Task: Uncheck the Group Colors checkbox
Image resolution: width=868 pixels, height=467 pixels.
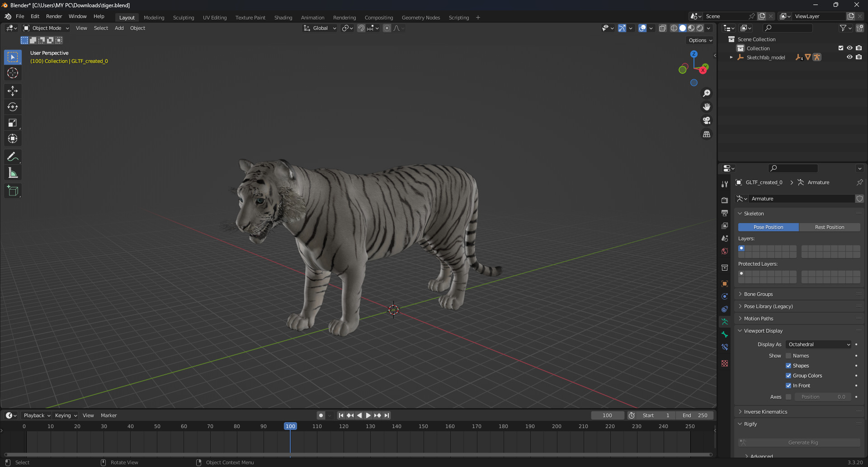Action: [788, 376]
